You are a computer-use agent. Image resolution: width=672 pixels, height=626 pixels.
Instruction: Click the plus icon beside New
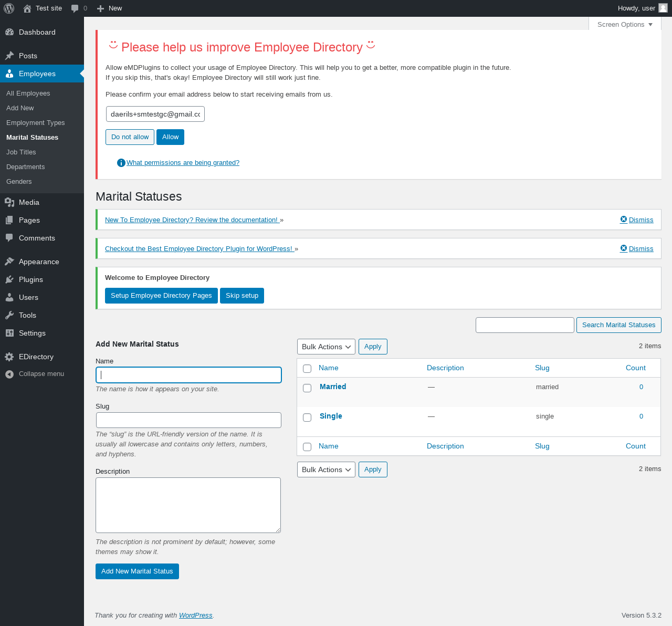click(x=101, y=8)
